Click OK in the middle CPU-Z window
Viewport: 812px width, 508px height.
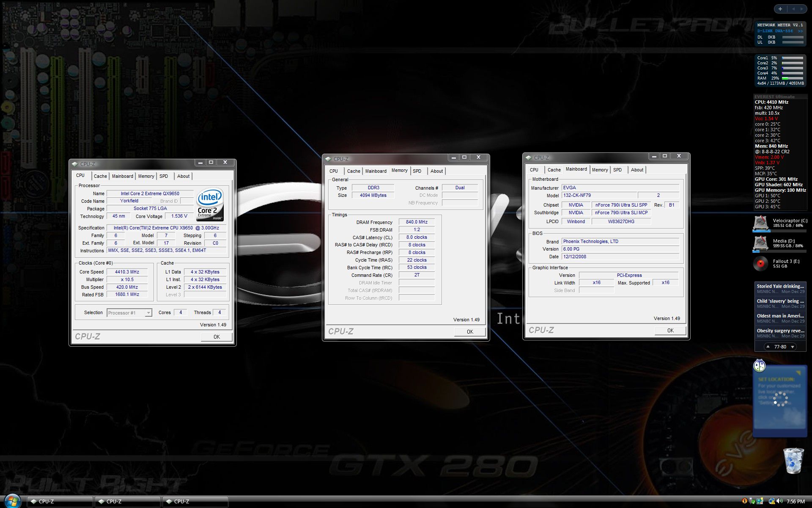(470, 332)
